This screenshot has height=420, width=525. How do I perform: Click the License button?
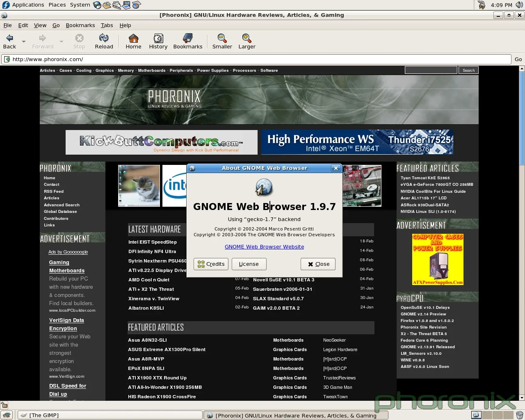coord(249,264)
